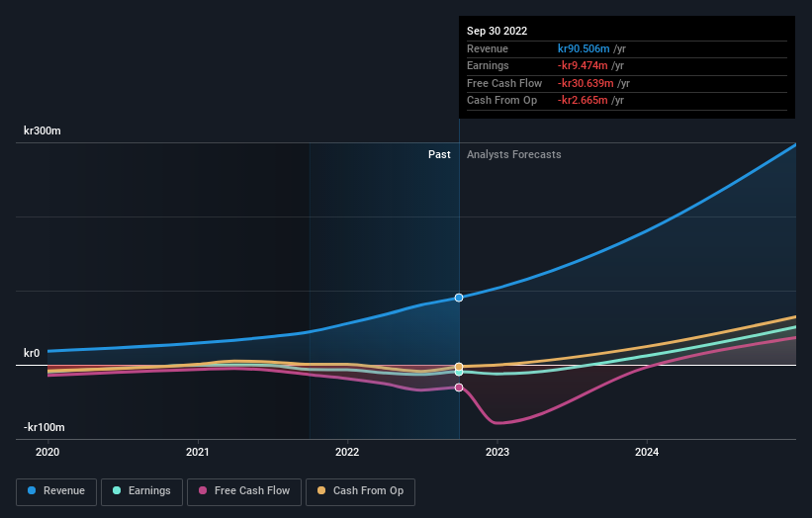The width and height of the screenshot is (812, 518).
Task: Click the 2021 x-axis label
Action: (x=198, y=453)
